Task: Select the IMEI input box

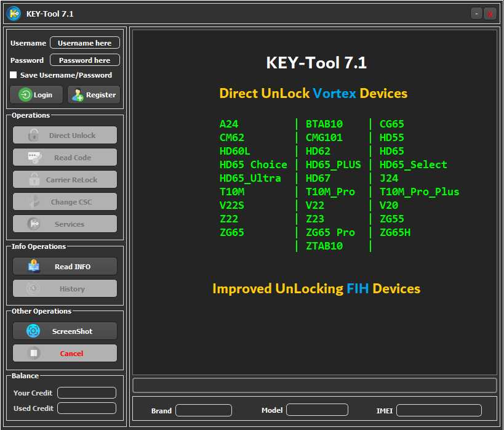Action: (438, 410)
